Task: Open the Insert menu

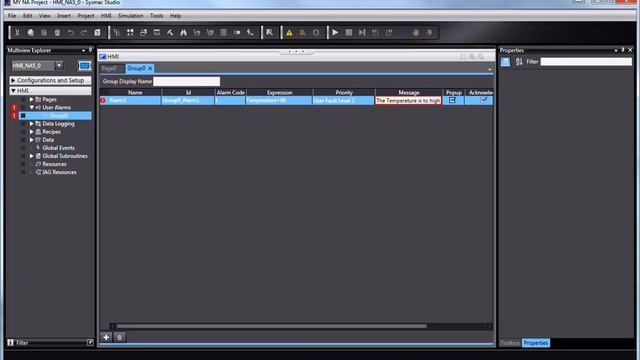Action: pyautogui.click(x=64, y=16)
